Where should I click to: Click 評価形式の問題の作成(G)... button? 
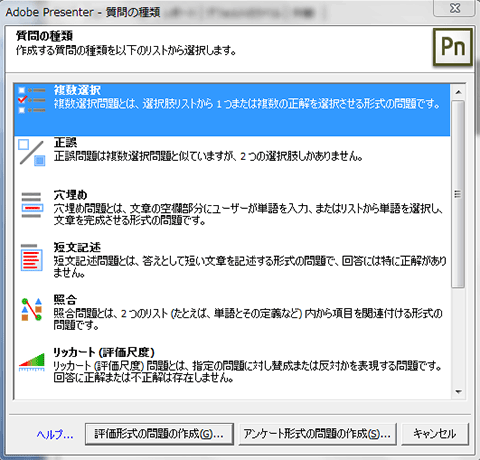159,434
